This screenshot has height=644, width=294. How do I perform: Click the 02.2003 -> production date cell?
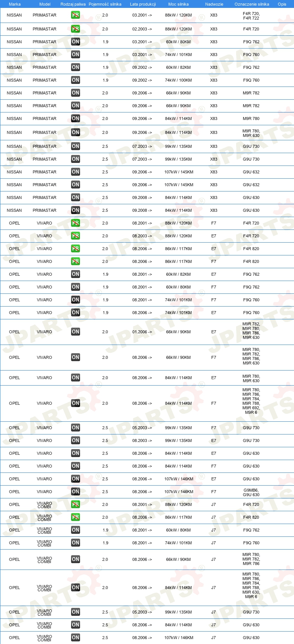[142, 29]
